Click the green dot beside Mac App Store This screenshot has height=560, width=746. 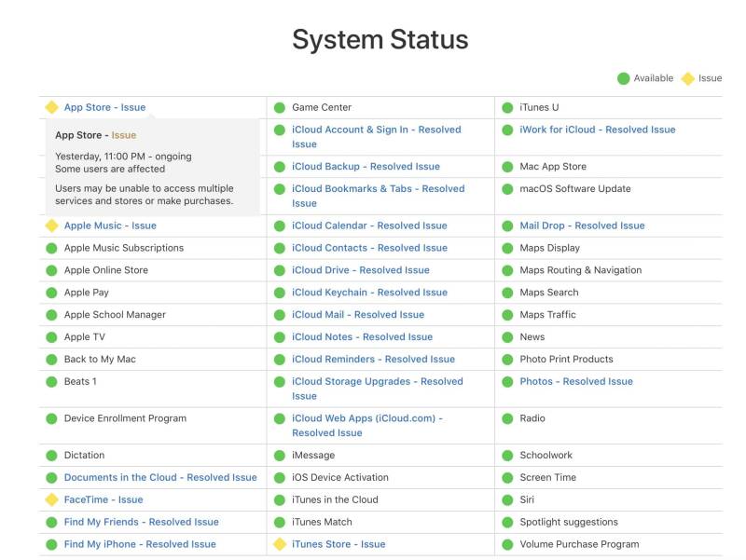click(x=507, y=167)
